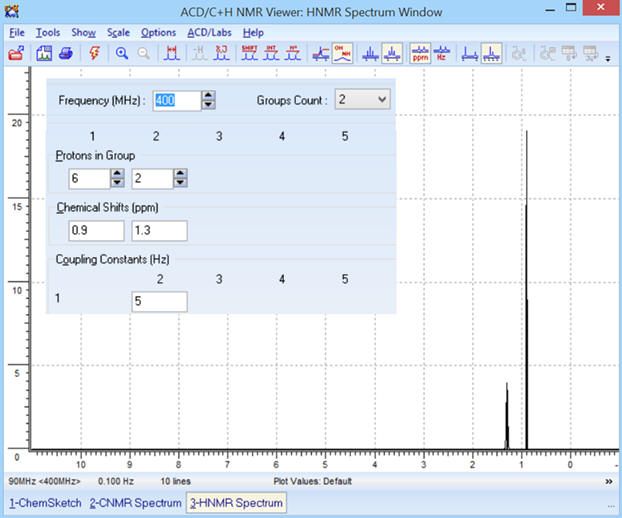The width and height of the screenshot is (622, 518).
Task: Click the zoom in magnifier icon
Action: point(122,53)
